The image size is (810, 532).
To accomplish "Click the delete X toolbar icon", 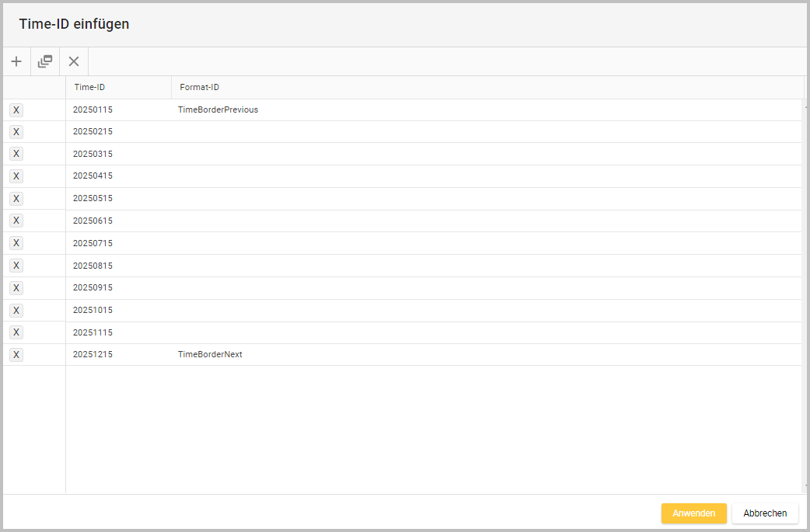I will click(74, 61).
